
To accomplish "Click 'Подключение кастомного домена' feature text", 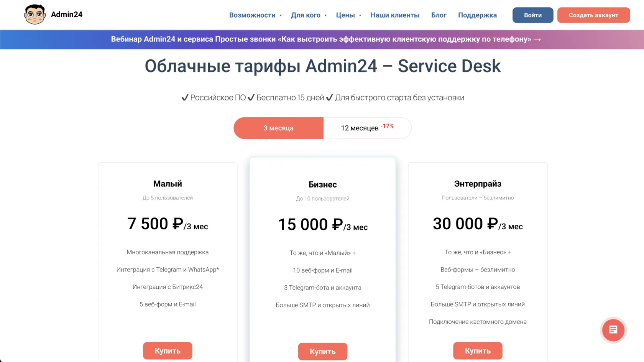I will point(478,322).
